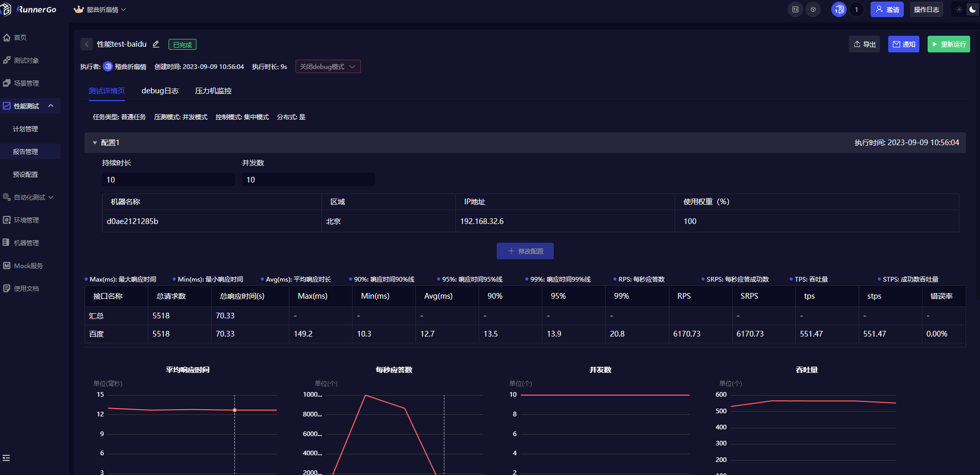
Task: Open the blue user avatar in header
Action: (x=839, y=9)
